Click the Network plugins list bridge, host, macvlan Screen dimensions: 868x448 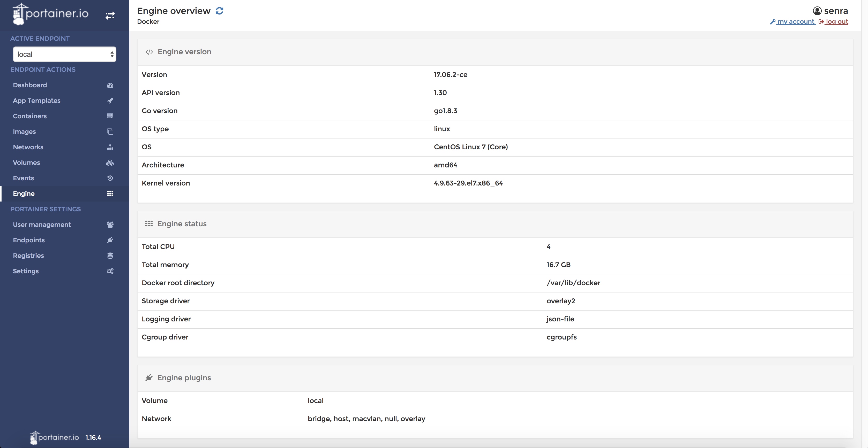[x=366, y=419]
